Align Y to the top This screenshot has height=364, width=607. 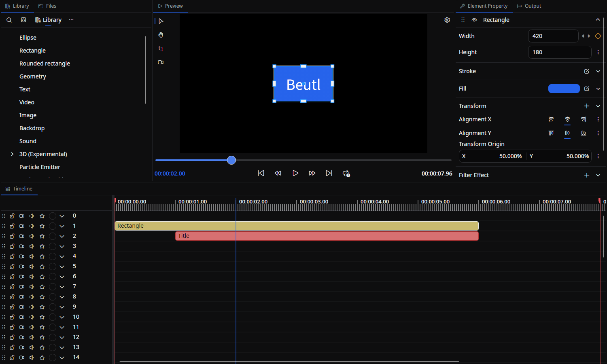coord(551,133)
